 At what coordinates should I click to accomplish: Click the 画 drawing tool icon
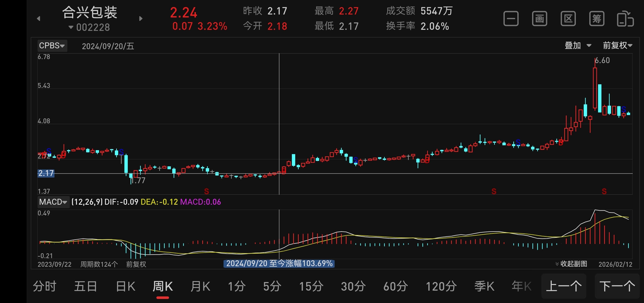click(540, 19)
